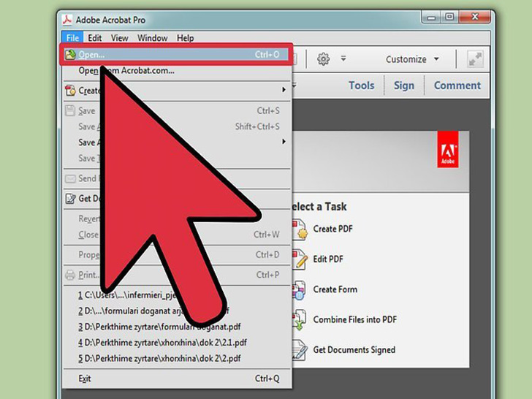The image size is (532, 399).
Task: Click Get Documents Signed link
Action: 354,350
